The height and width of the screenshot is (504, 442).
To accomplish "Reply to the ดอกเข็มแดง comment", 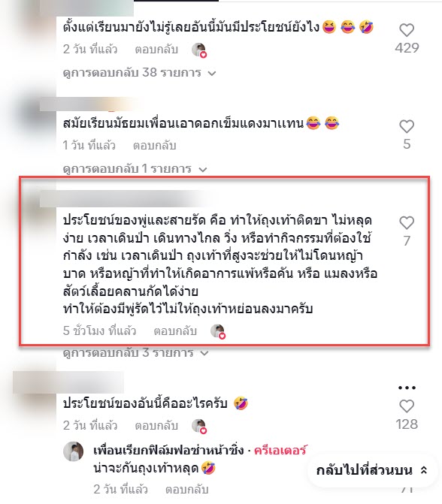I will pos(155,146).
